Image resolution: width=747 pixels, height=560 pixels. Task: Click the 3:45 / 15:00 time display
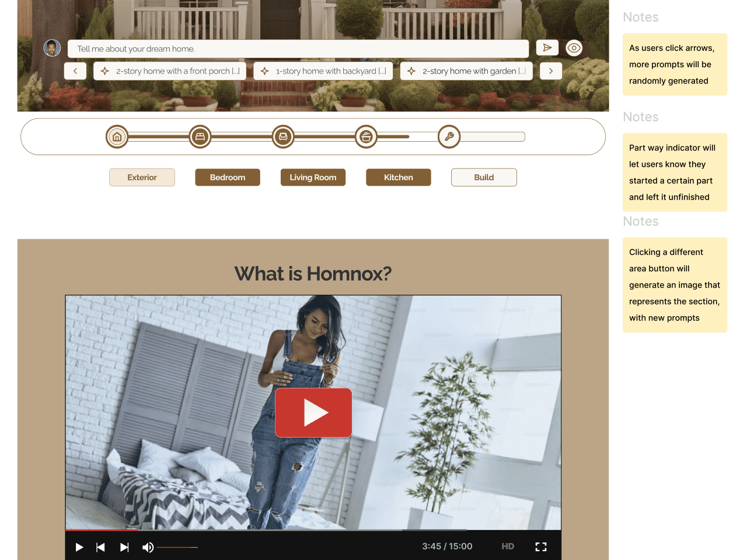tap(447, 547)
